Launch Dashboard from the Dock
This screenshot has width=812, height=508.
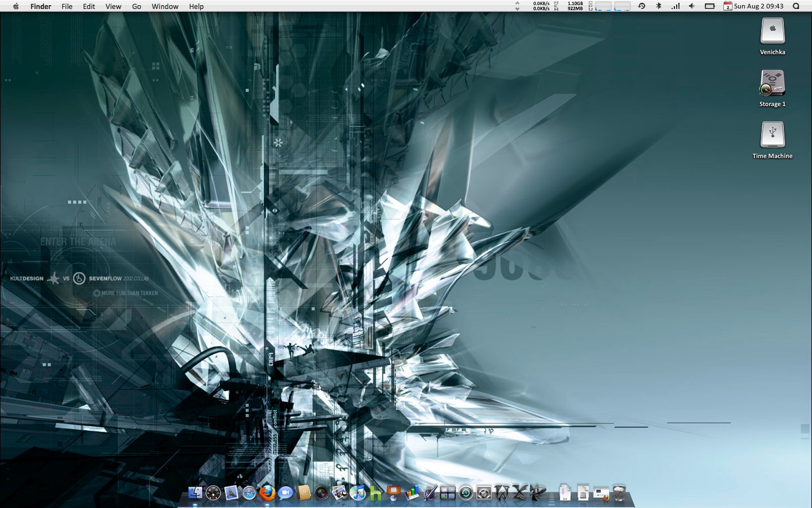213,493
